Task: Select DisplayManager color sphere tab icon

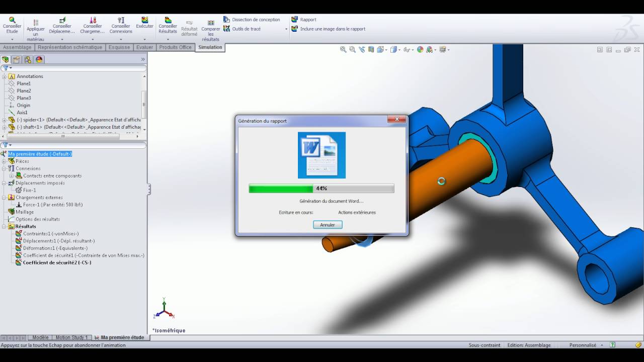Action: pos(39,59)
